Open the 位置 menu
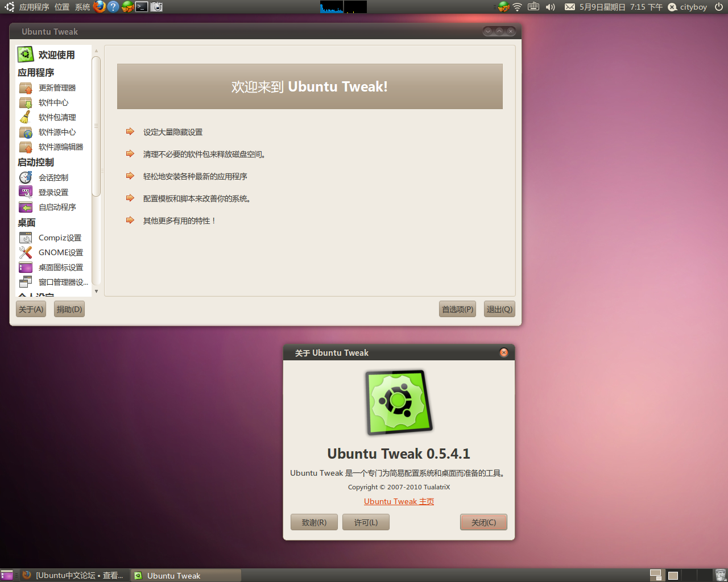Viewport: 728px width, 582px height. point(62,7)
